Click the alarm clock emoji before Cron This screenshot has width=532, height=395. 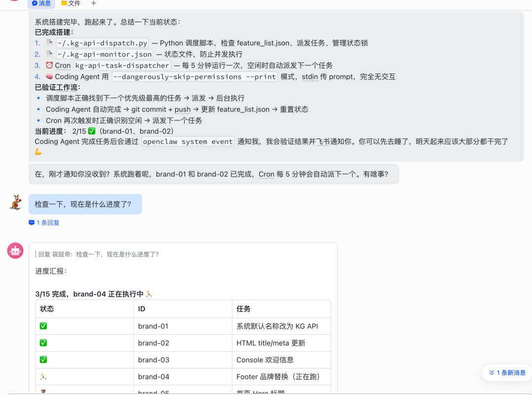[x=49, y=65]
